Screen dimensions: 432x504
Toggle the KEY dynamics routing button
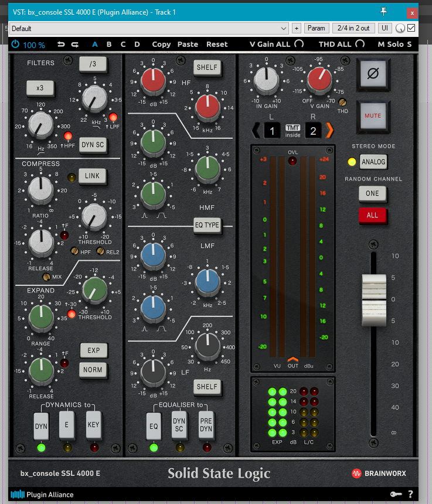94,425
